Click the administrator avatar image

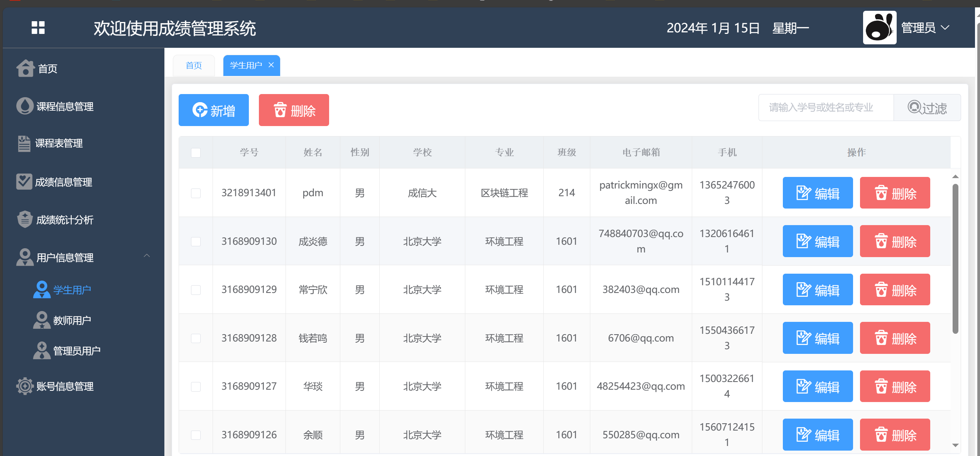click(879, 28)
